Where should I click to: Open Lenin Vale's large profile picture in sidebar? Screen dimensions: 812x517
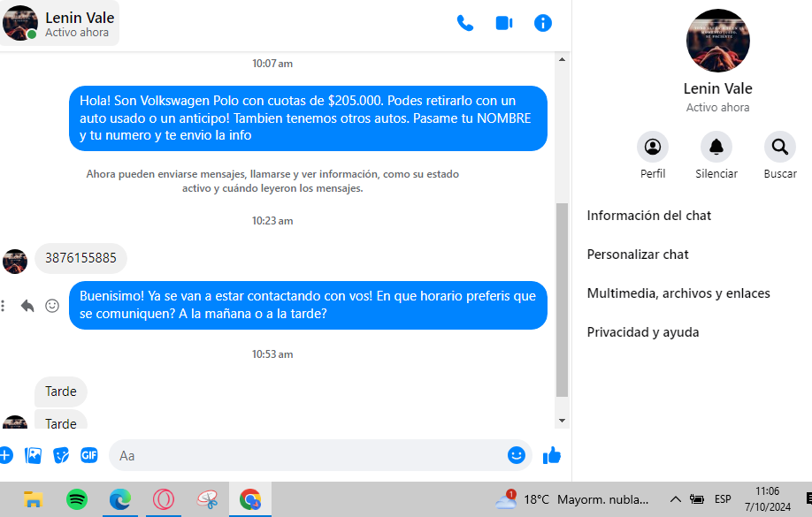click(x=717, y=41)
